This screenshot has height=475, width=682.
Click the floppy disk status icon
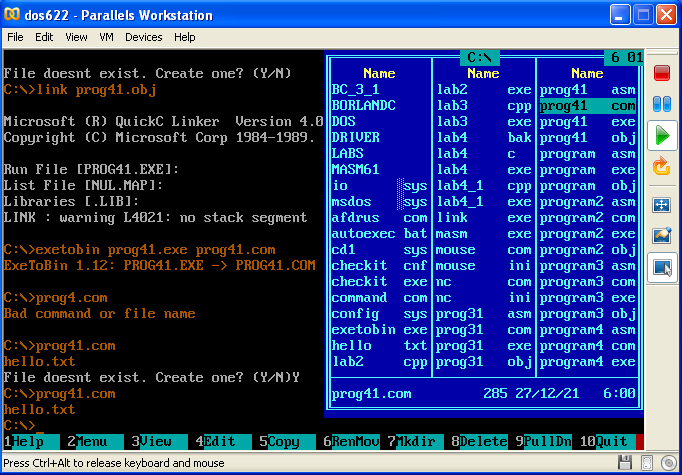625,463
